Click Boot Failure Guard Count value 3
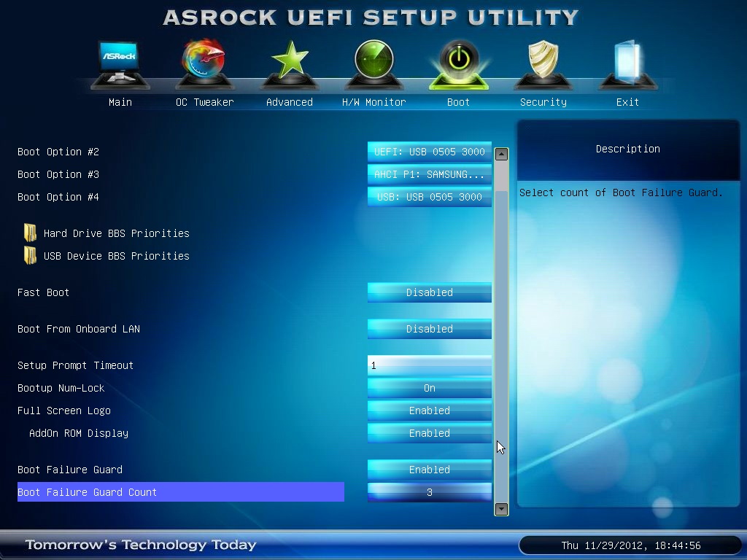Viewport: 747px width, 560px height. coord(430,492)
